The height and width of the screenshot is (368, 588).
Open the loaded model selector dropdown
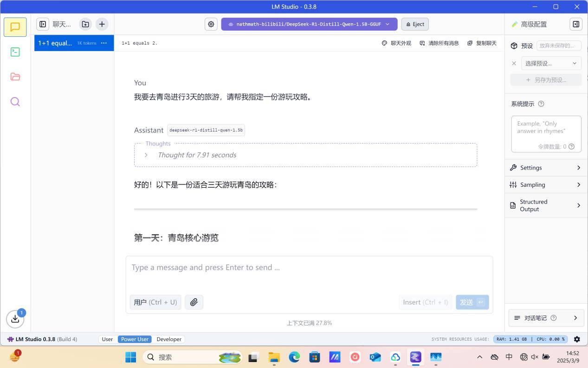point(309,24)
